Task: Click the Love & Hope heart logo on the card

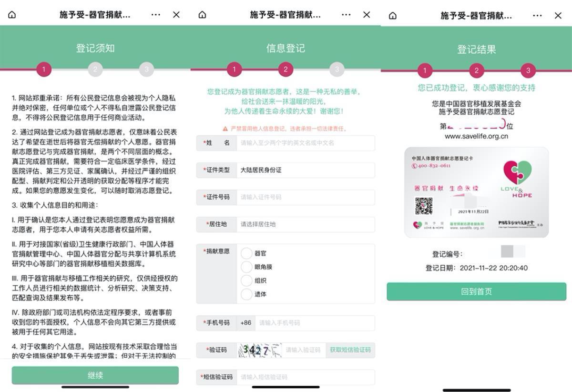Action: (x=517, y=172)
